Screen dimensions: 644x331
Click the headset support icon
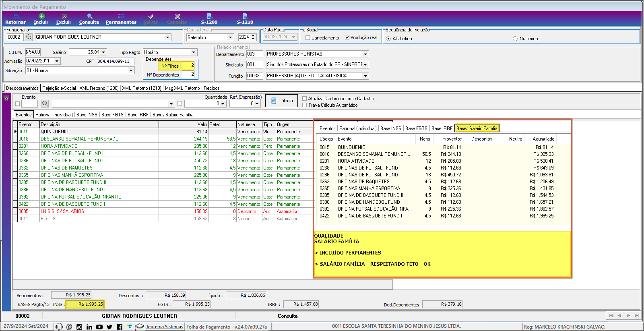pos(59,327)
